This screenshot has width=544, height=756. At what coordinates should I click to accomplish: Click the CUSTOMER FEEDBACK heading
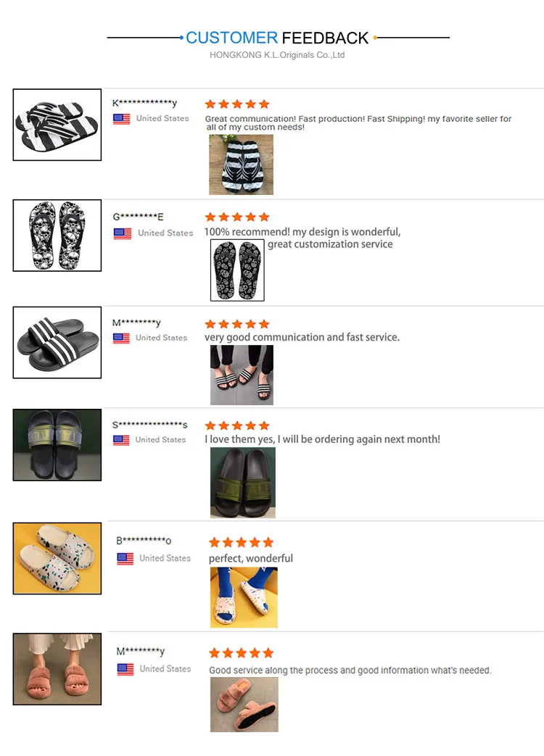click(277, 38)
